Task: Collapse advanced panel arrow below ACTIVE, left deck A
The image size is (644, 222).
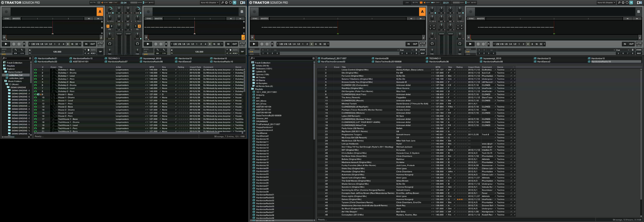Action: 100,46
